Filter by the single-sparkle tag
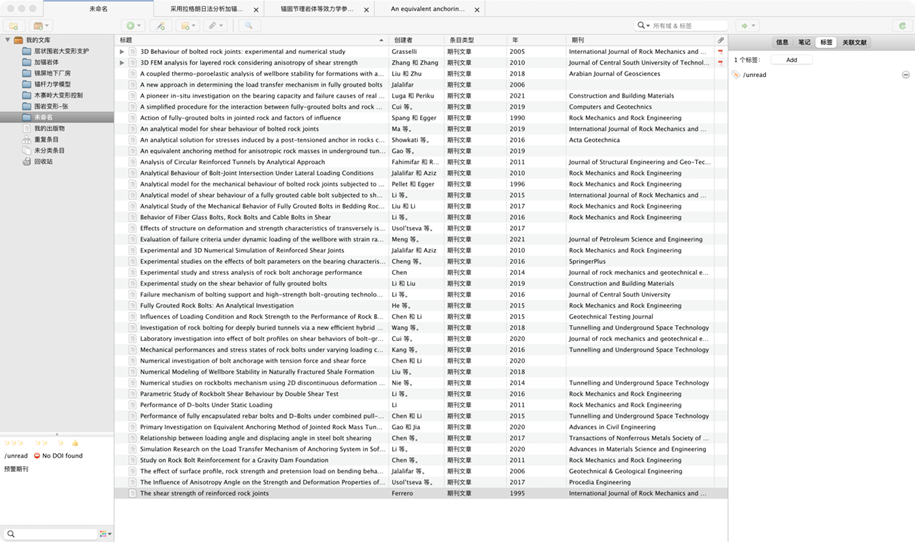Screen dimensions: 915x542 tap(60, 443)
